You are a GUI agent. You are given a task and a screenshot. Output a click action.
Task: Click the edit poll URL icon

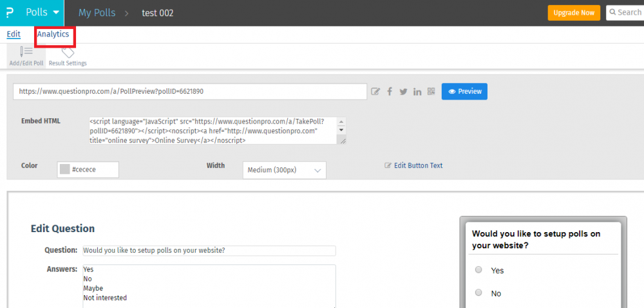376,92
